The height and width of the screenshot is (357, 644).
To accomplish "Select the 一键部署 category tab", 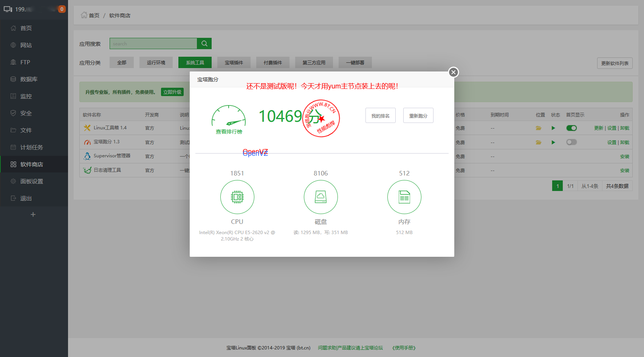I will click(355, 62).
